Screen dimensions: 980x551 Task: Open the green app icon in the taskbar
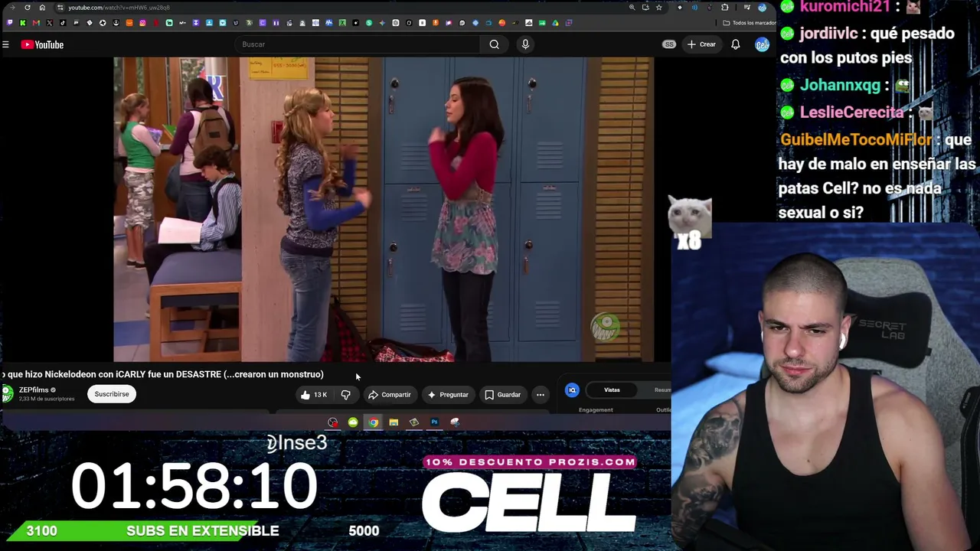353,422
